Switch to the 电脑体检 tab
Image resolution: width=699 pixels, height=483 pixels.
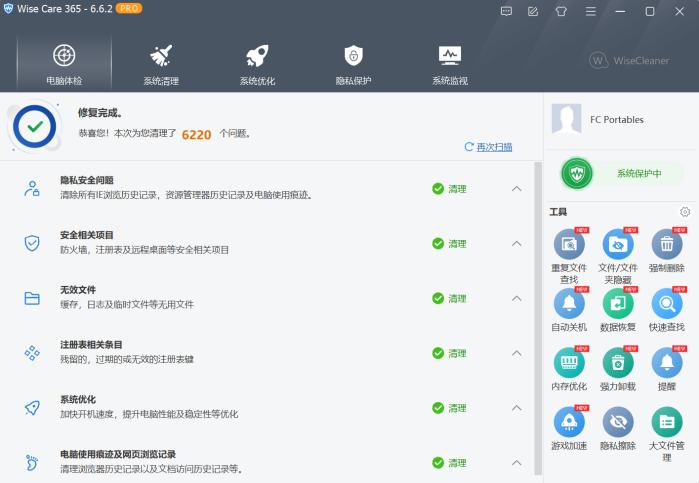pyautogui.click(x=64, y=64)
